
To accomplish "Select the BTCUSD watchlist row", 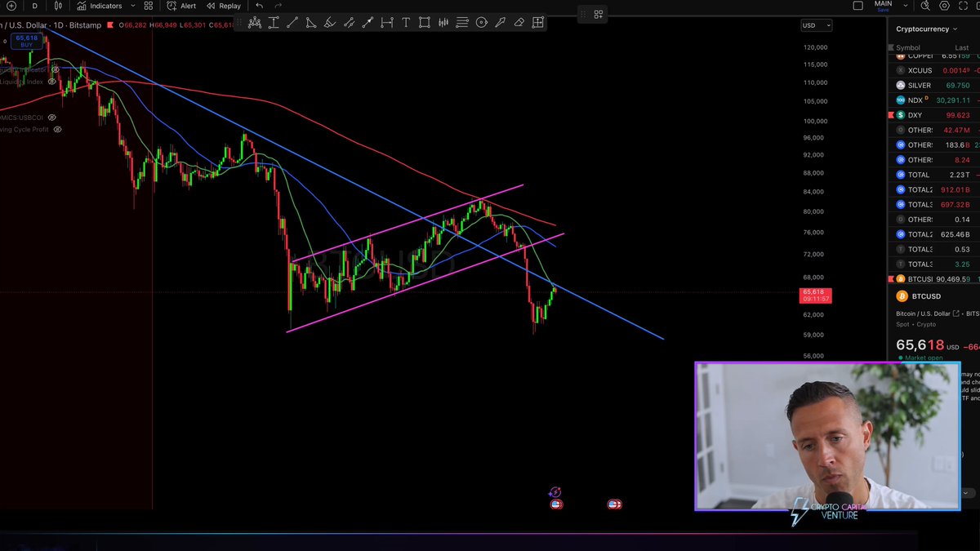I will click(933, 279).
